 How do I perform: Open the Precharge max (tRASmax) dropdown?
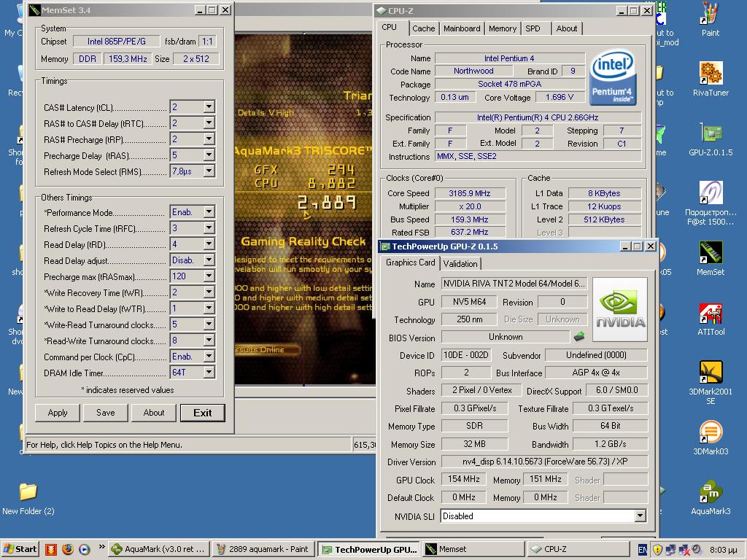click(x=209, y=276)
